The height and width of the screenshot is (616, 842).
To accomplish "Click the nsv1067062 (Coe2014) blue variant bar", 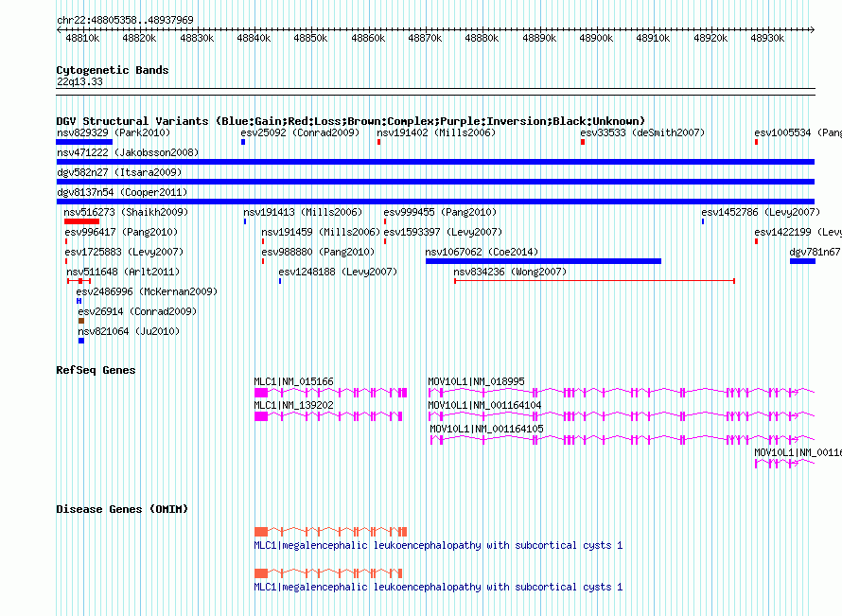I will pyautogui.click(x=543, y=261).
